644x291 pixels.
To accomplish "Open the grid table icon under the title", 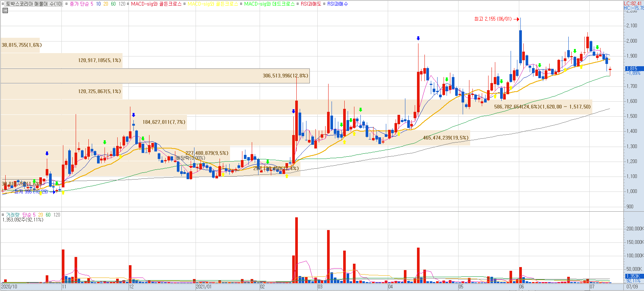I will click(5, 10).
